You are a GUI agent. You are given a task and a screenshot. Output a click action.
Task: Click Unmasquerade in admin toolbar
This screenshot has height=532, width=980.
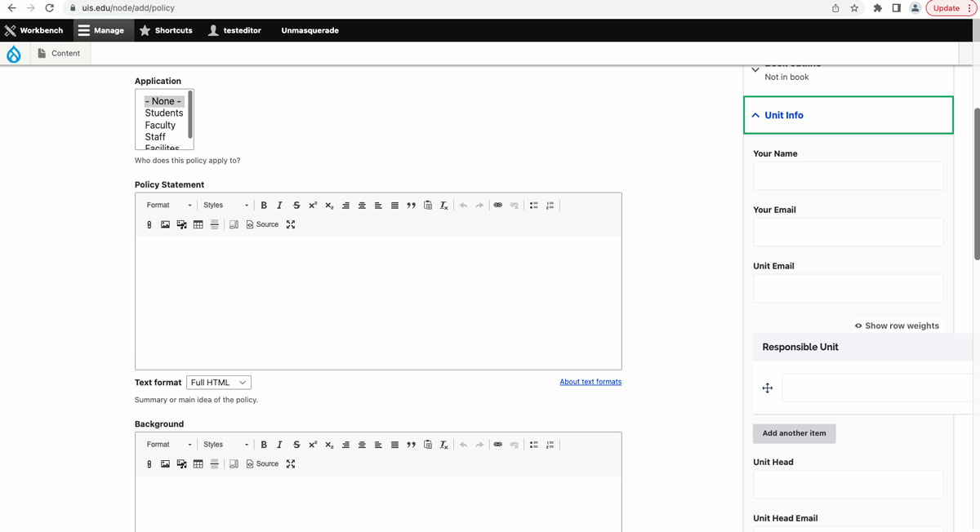tap(310, 30)
